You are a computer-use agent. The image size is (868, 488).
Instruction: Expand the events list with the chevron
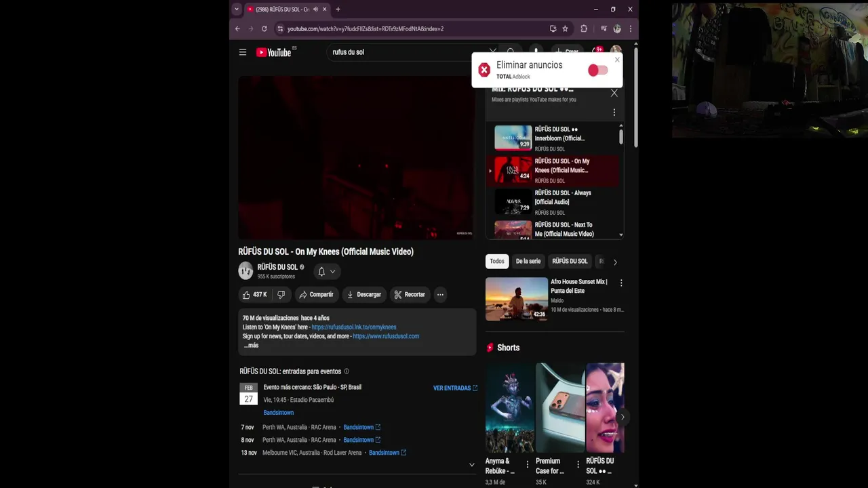pos(472,465)
